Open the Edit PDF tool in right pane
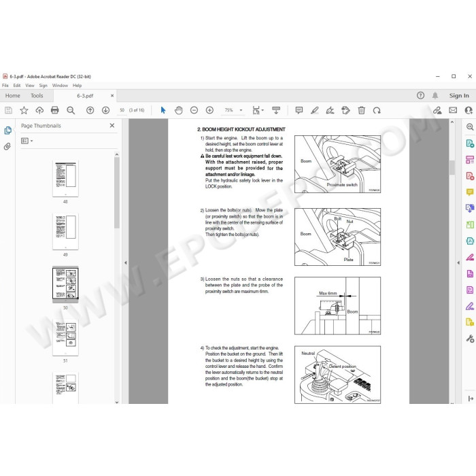Viewport: 476px width, 476px height. (470, 160)
